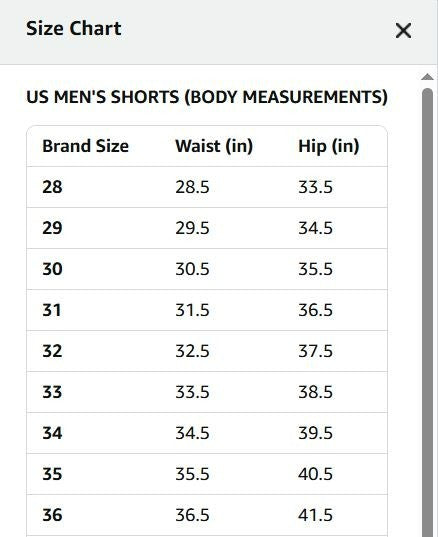
Task: Click hip value 40.5
Action: click(x=315, y=474)
